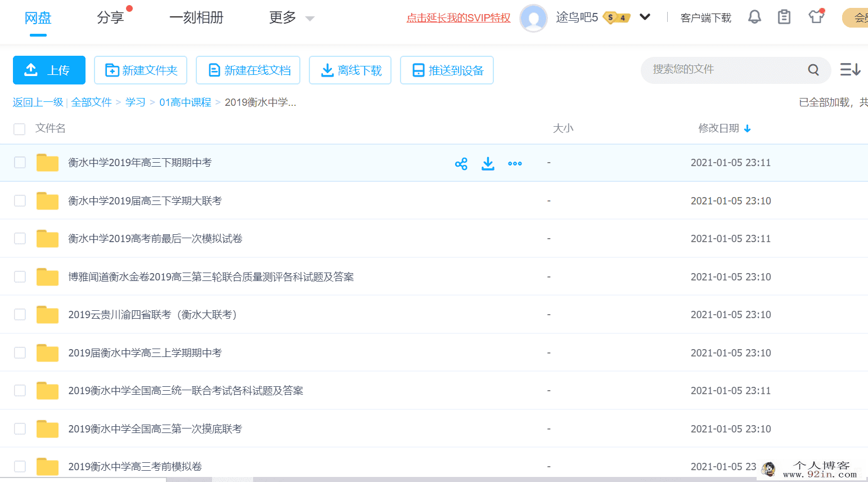Open the notification bell icon
Viewport: 868px width, 482px height.
point(754,17)
